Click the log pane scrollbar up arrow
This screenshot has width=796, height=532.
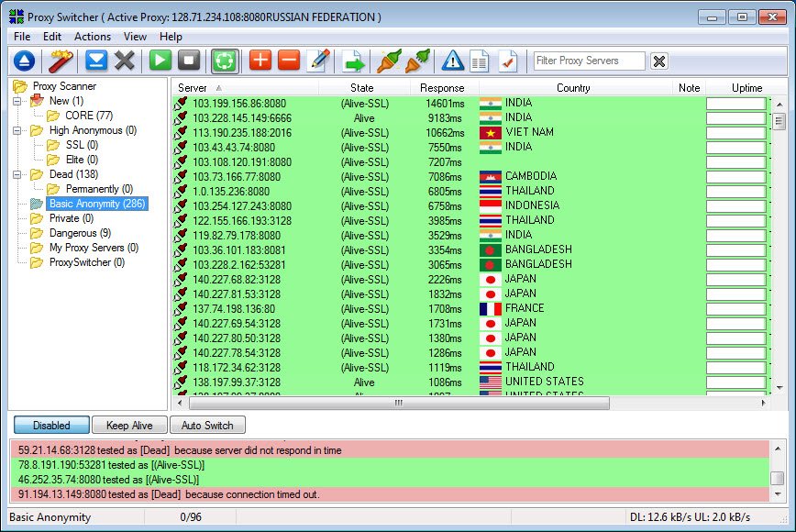click(x=778, y=449)
